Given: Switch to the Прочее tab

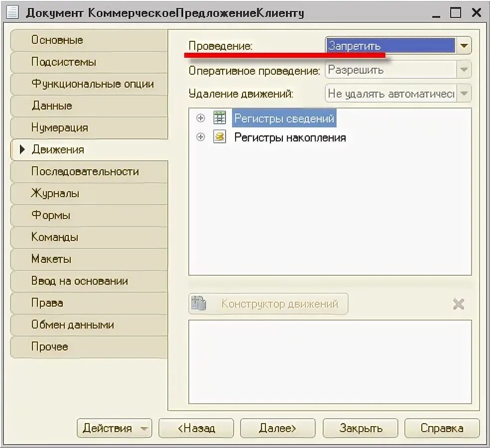Looking at the screenshot, I should 89,346.
